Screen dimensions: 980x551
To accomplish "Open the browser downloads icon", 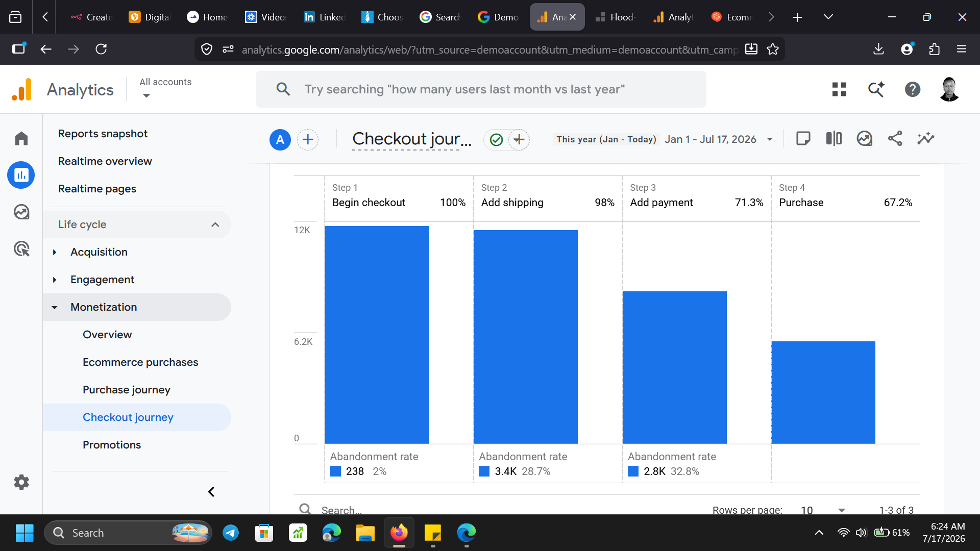I will tap(878, 49).
